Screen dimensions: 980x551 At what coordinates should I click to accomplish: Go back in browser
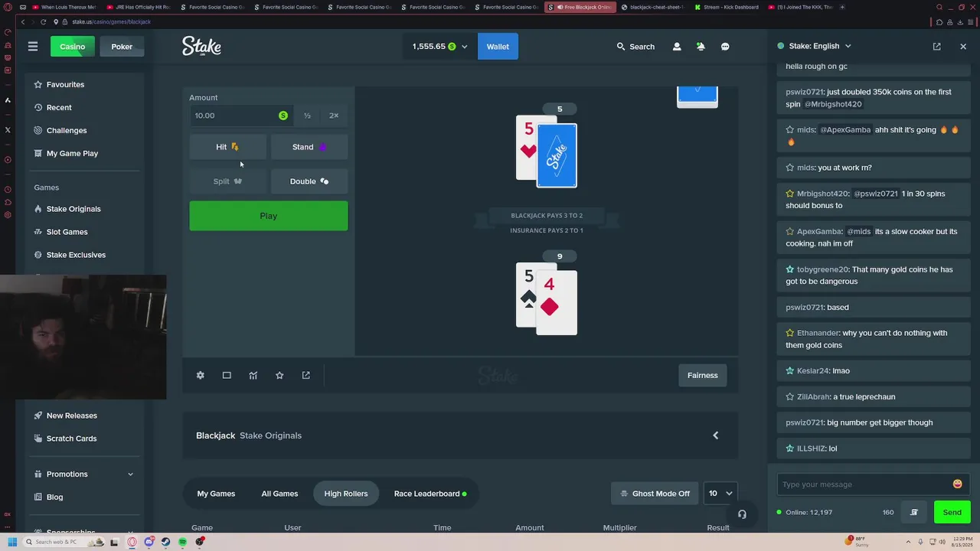[23, 21]
